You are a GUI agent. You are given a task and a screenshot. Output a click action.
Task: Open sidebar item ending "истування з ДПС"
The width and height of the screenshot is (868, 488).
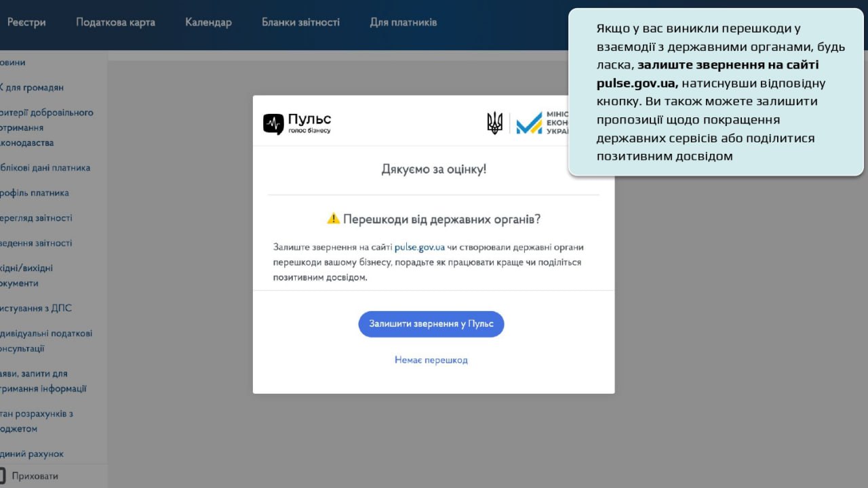[x=36, y=308]
